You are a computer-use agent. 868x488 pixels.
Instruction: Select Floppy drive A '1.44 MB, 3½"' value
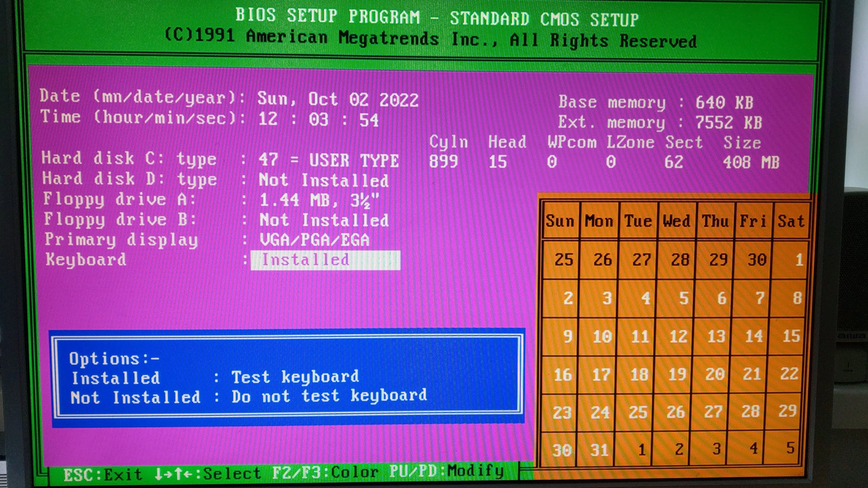pyautogui.click(x=319, y=201)
